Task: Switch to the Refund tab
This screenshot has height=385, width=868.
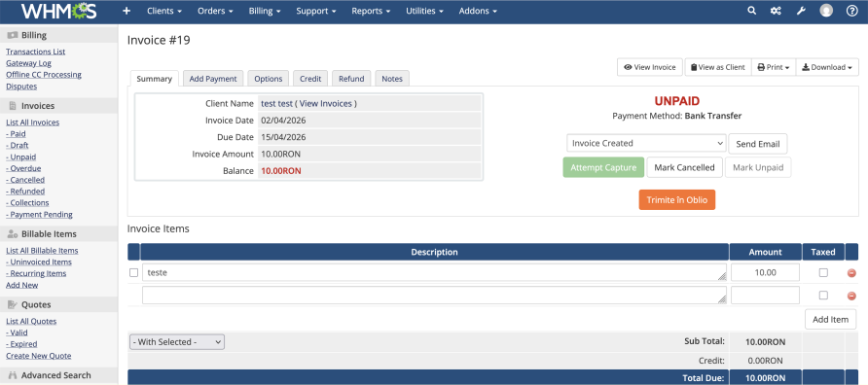Action: pos(351,79)
